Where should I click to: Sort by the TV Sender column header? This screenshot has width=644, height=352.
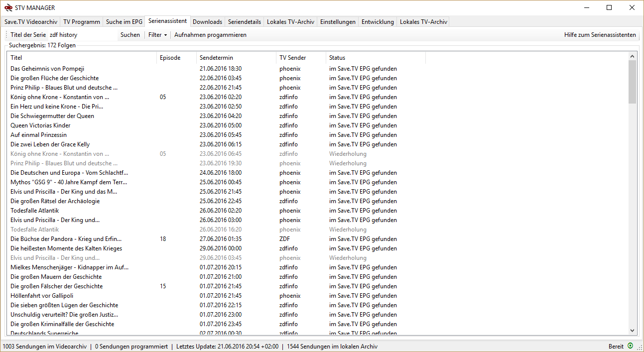pos(292,58)
